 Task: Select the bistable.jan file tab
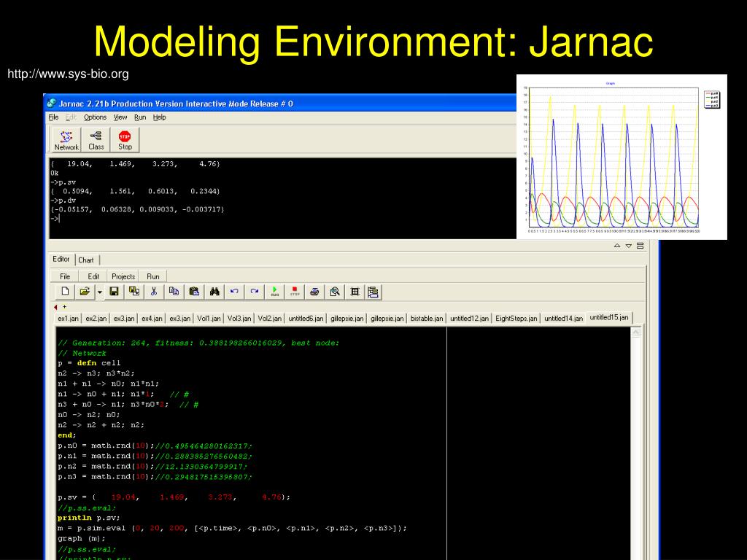tap(426, 319)
